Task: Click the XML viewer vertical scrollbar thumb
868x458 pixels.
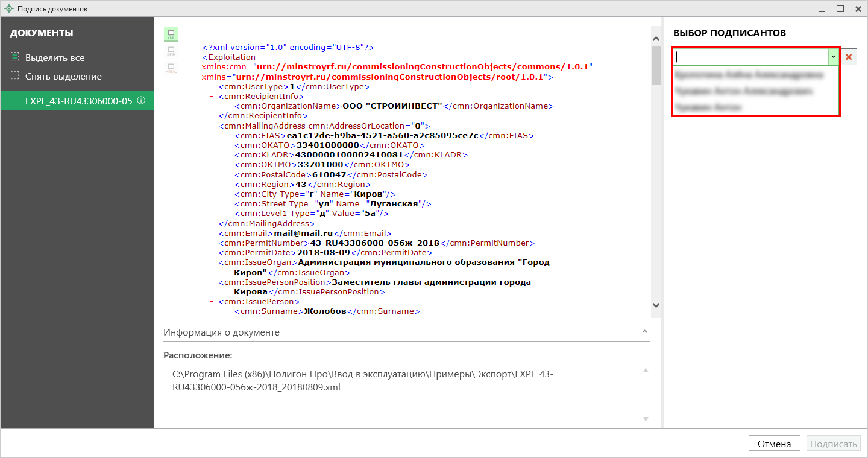Action: click(656, 66)
